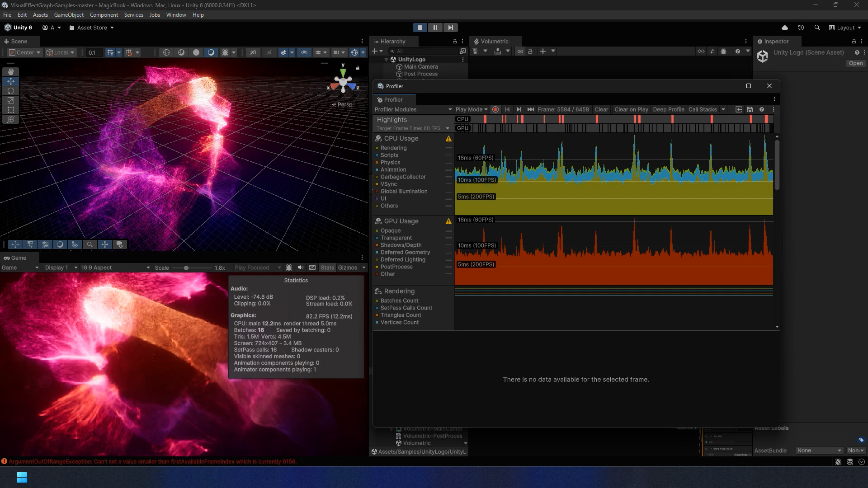Image resolution: width=868 pixels, height=488 pixels.
Task: Open the GameObject menu
Action: coord(69,15)
